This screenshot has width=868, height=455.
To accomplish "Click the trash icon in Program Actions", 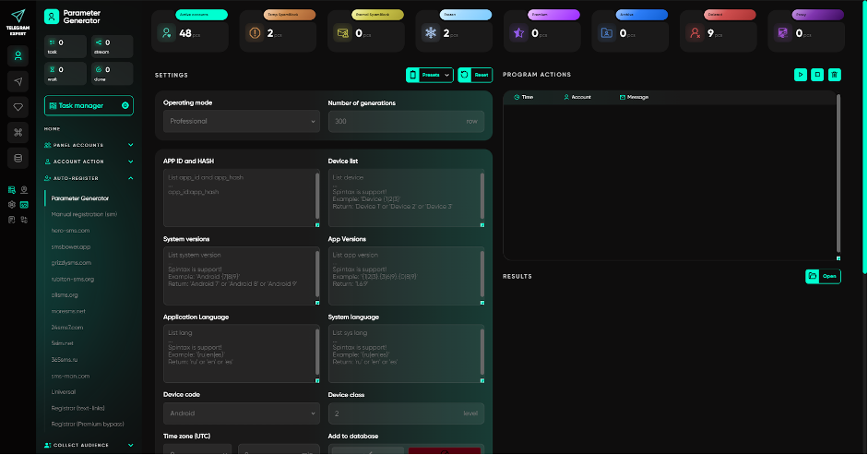I will click(x=834, y=75).
